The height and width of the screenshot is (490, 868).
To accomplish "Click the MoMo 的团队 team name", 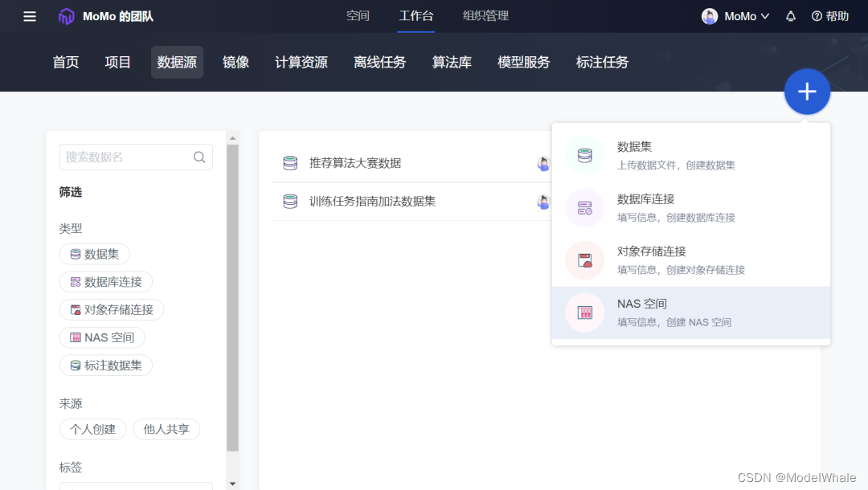I will click(x=118, y=17).
